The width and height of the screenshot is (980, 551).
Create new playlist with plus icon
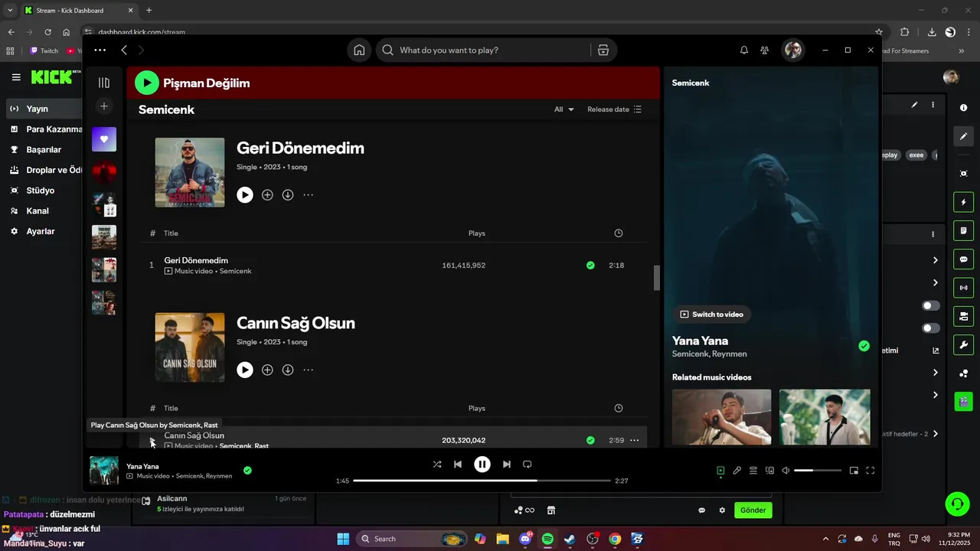pos(104,106)
